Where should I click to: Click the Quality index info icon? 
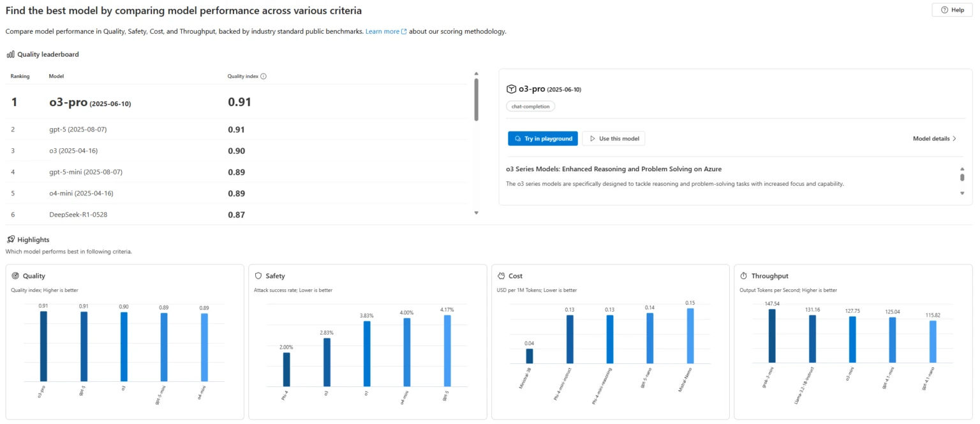click(x=264, y=77)
